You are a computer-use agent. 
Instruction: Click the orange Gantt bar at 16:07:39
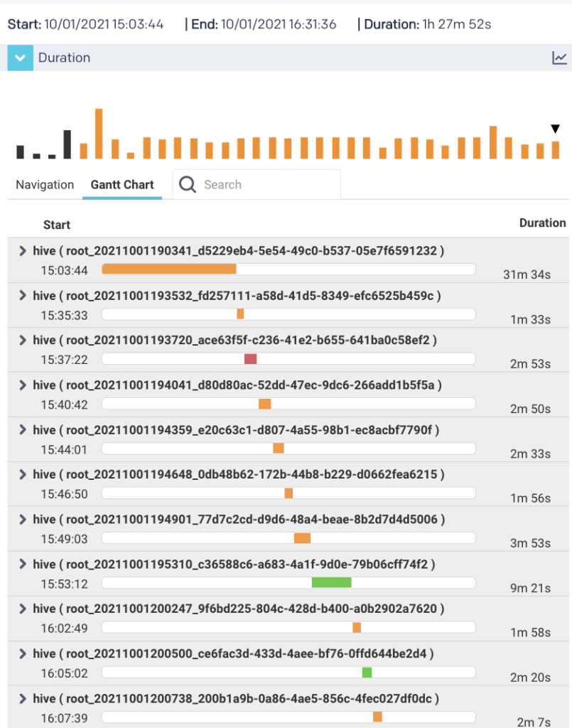(377, 717)
